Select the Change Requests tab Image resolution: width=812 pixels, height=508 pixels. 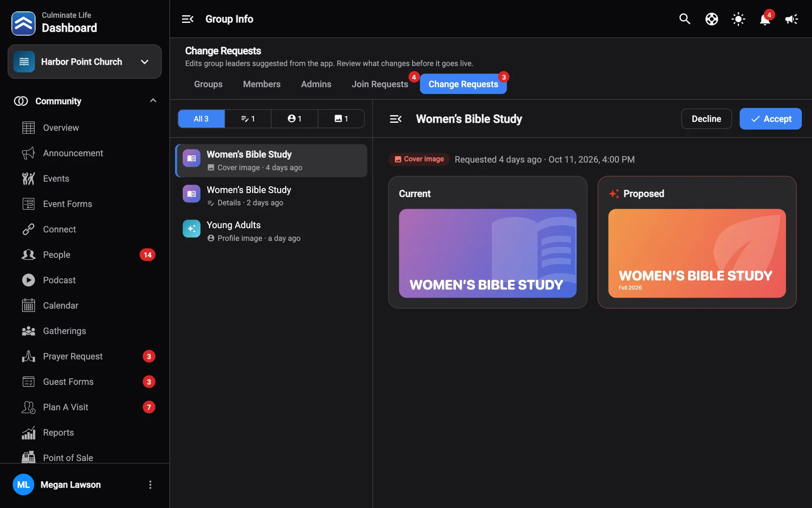[463, 84]
